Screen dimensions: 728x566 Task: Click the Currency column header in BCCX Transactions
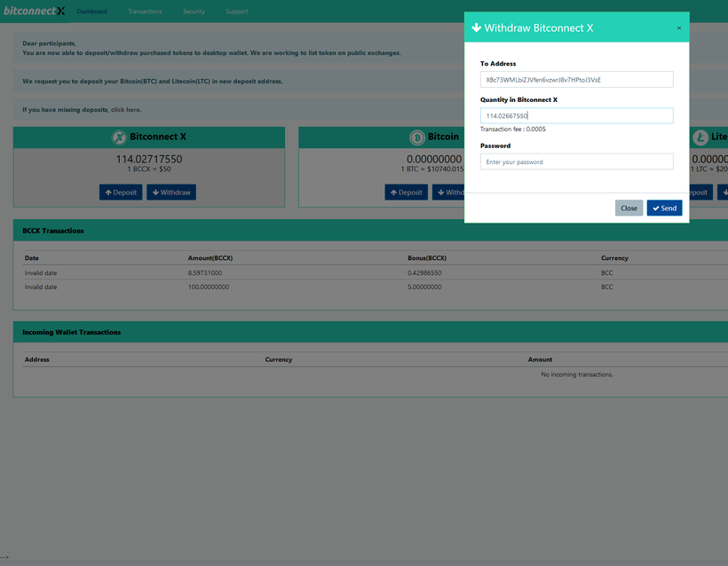pos(614,258)
